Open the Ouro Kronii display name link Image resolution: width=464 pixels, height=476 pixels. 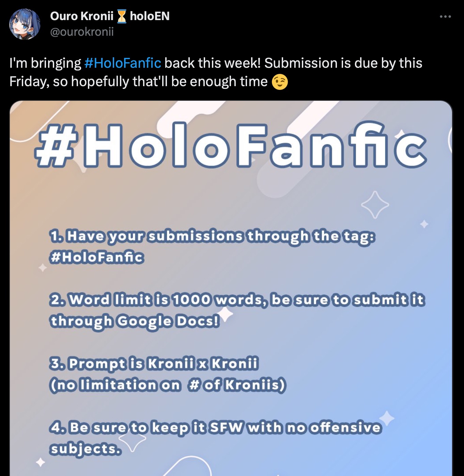point(82,16)
